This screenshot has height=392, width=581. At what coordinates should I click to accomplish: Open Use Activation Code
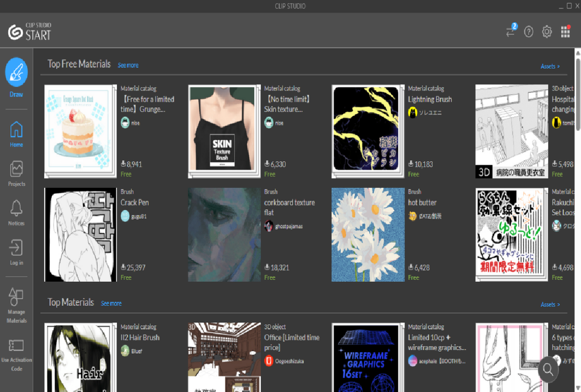(x=16, y=356)
